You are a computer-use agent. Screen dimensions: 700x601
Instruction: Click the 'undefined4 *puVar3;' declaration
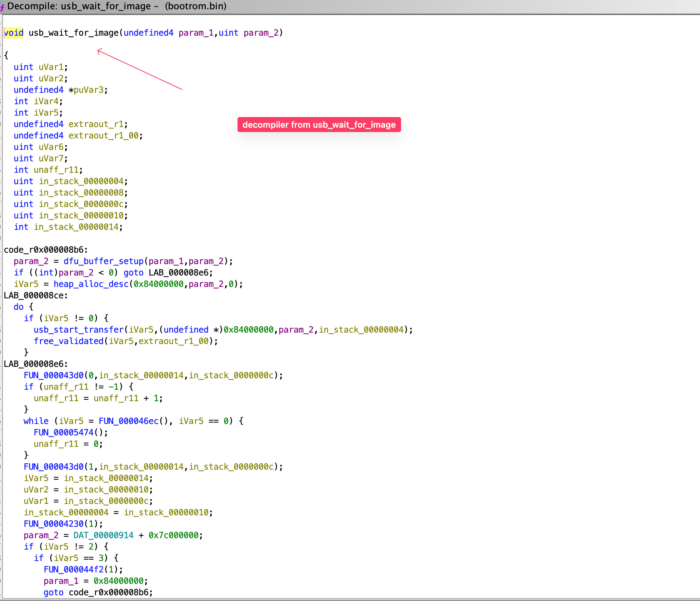click(61, 90)
